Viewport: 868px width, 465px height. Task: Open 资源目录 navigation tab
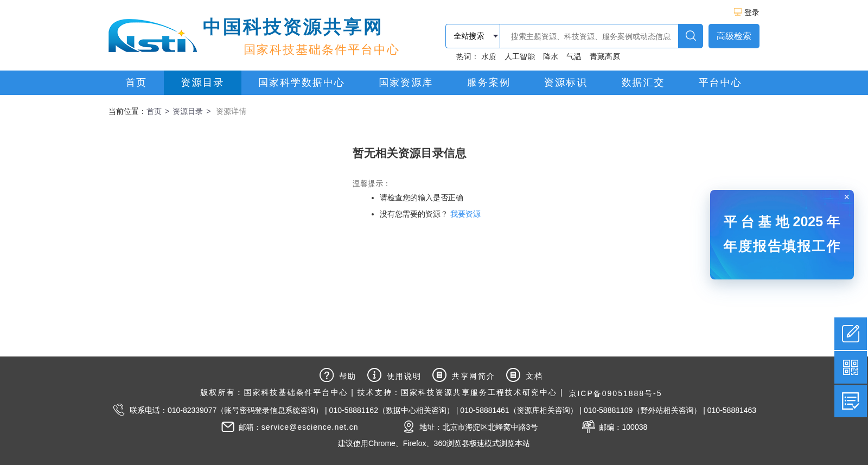202,82
